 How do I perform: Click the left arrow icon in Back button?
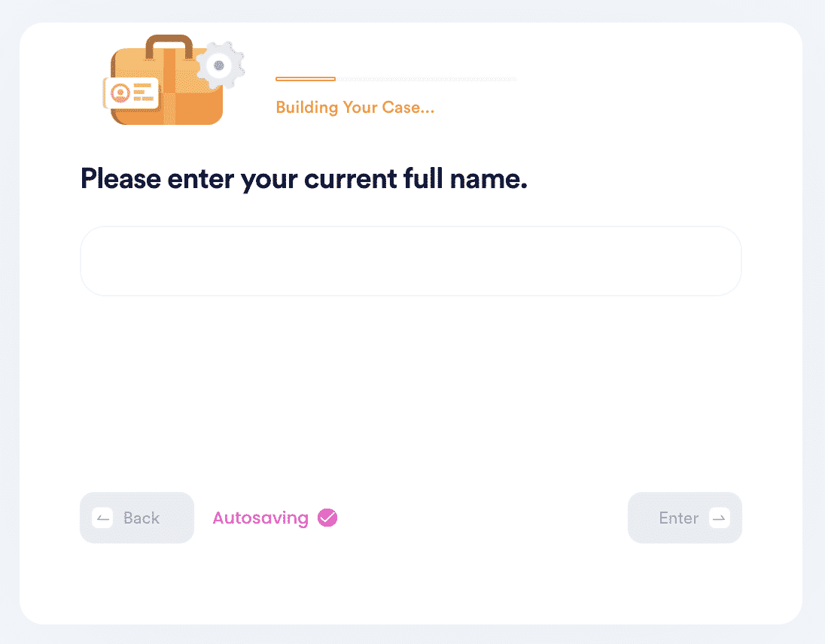point(102,518)
